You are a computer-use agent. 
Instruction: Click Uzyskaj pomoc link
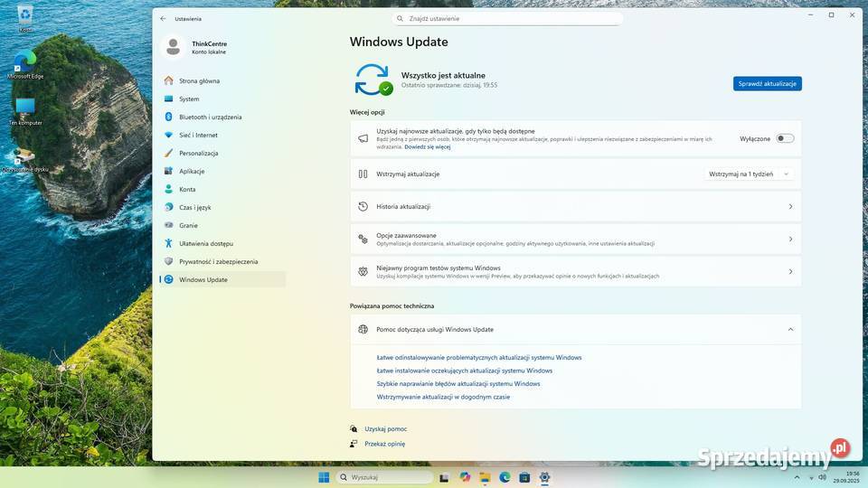click(x=385, y=429)
